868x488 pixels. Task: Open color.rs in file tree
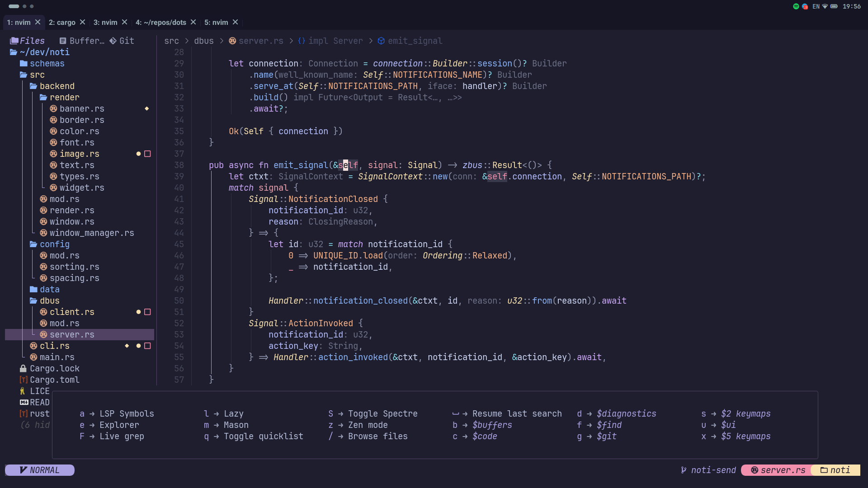(x=75, y=131)
